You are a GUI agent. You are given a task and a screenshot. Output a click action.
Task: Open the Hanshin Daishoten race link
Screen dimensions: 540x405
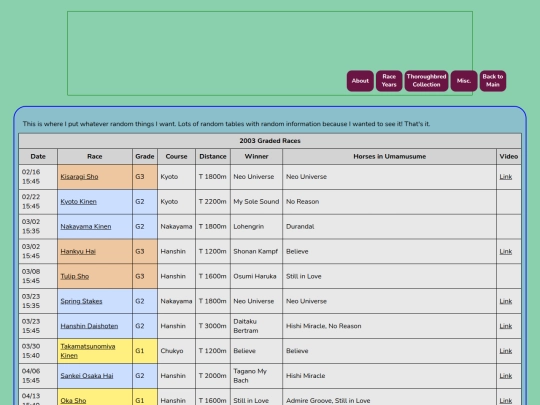click(x=89, y=326)
